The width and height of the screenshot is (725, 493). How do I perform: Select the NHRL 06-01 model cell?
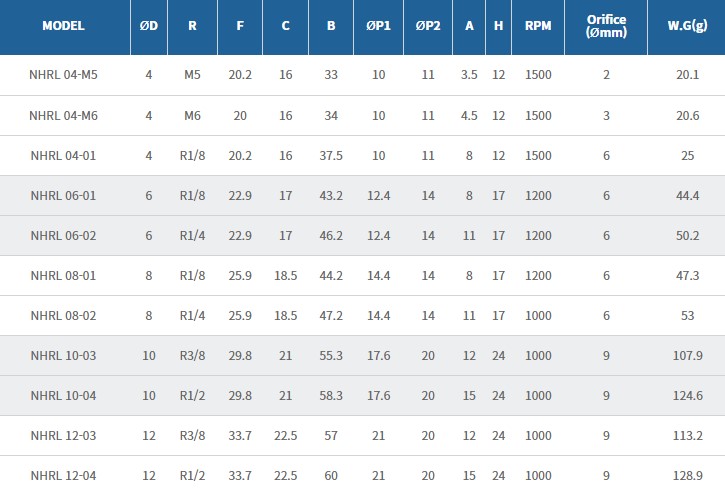point(63,195)
